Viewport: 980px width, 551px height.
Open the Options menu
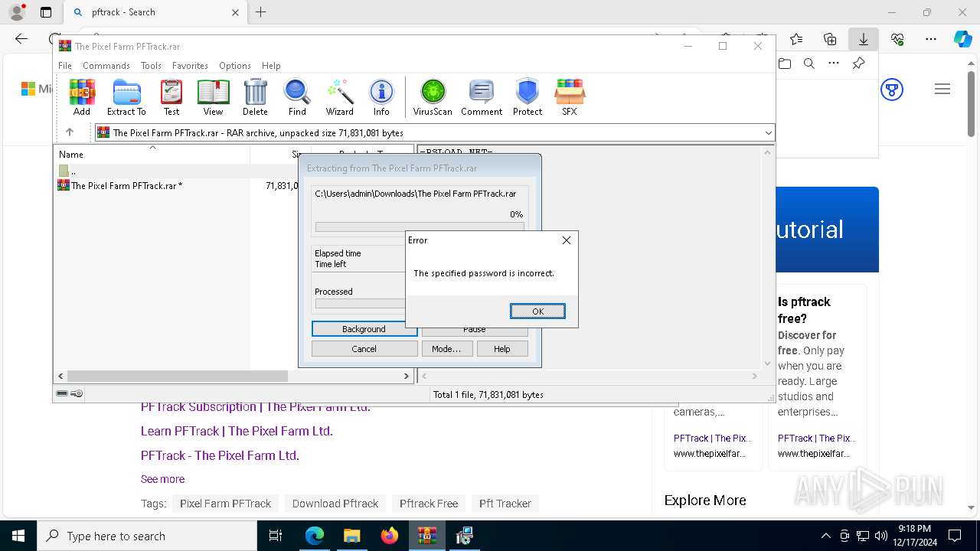click(x=235, y=66)
